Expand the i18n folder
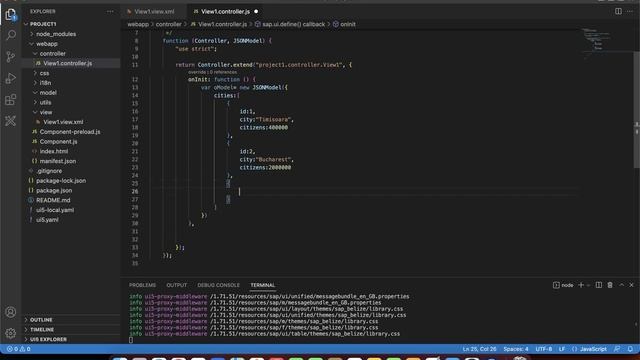Screen dimensions: 640x360 [x=45, y=83]
